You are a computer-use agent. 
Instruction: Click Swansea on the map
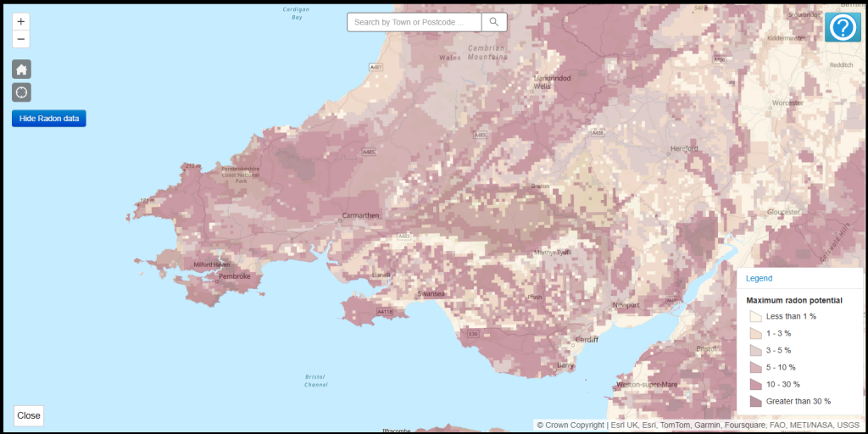point(431,294)
